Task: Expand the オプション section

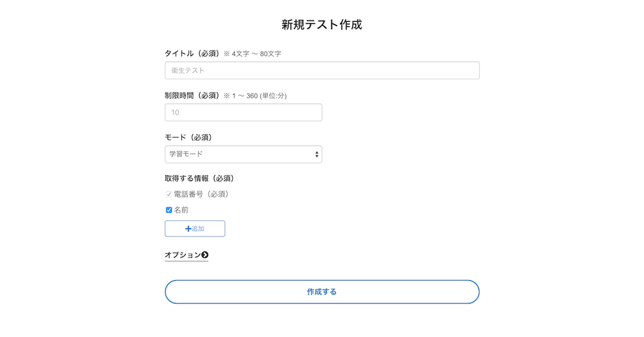Action: coord(187,255)
